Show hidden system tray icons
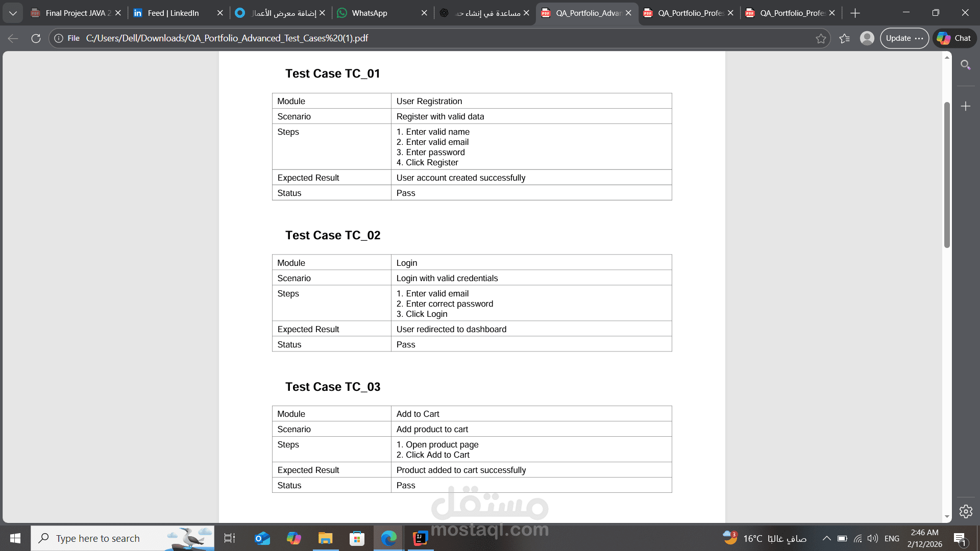The image size is (980, 551). [826, 538]
